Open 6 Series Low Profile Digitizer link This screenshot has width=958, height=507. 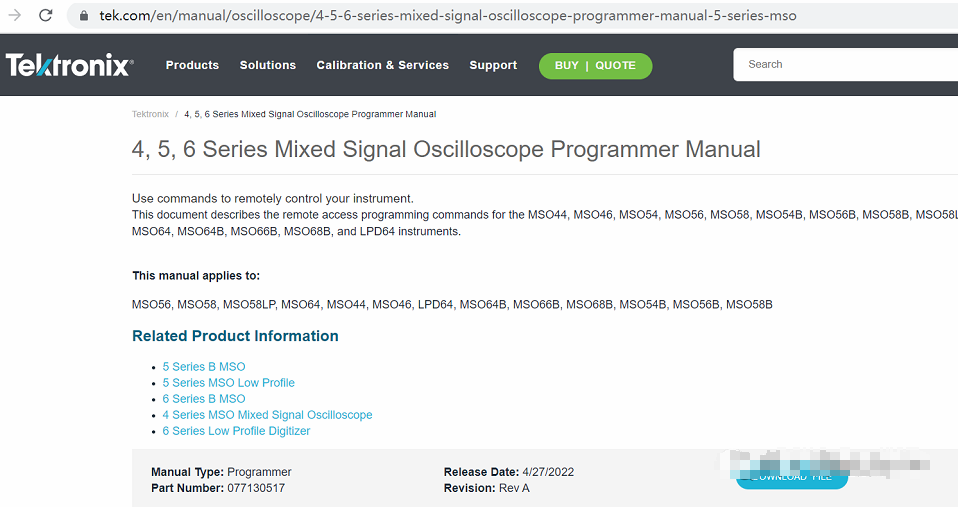[x=236, y=431]
